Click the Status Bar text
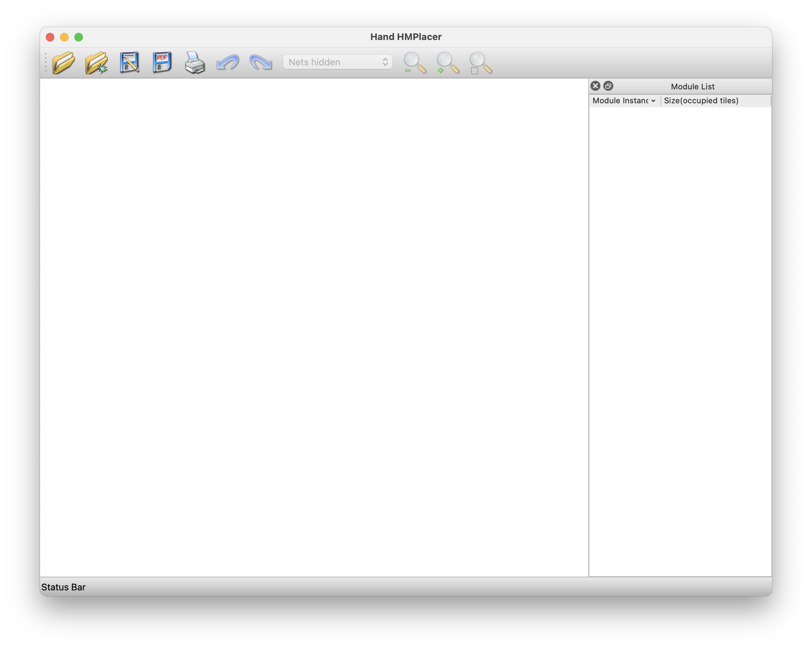The image size is (812, 649). pyautogui.click(x=63, y=587)
